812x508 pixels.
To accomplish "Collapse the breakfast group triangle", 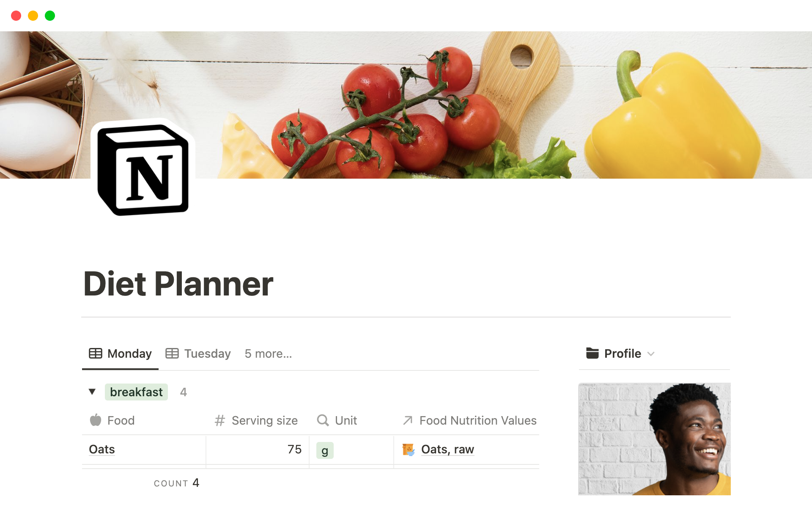I will 92,392.
